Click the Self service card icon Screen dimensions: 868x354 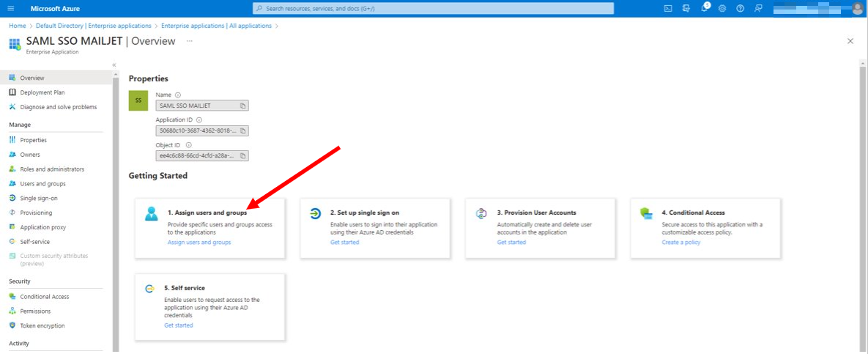pos(149,289)
